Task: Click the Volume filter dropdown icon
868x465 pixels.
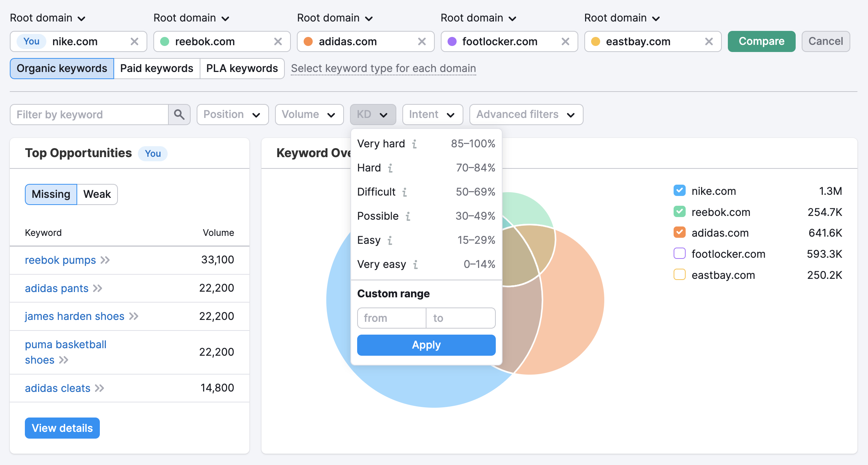Action: (x=332, y=115)
